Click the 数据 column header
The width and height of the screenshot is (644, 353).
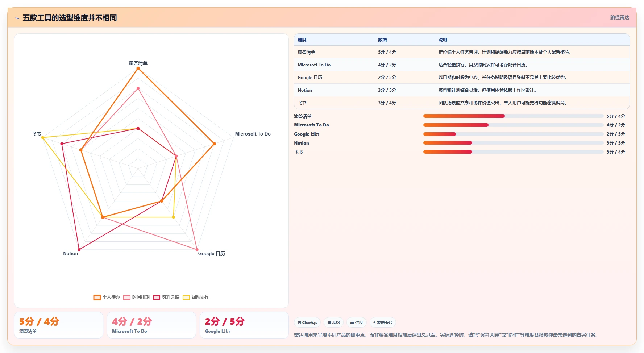382,40
